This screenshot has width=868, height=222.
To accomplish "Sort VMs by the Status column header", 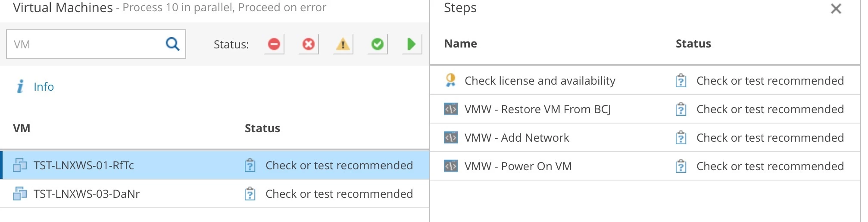I will 262,128.
